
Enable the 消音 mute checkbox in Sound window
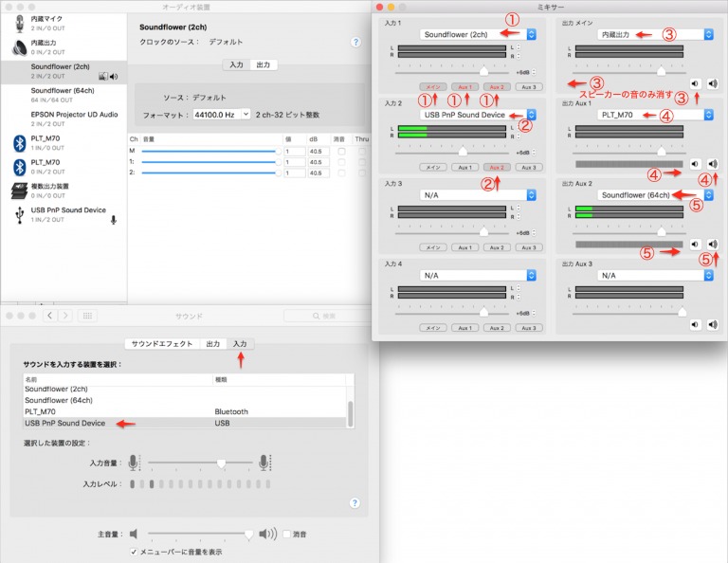[287, 535]
